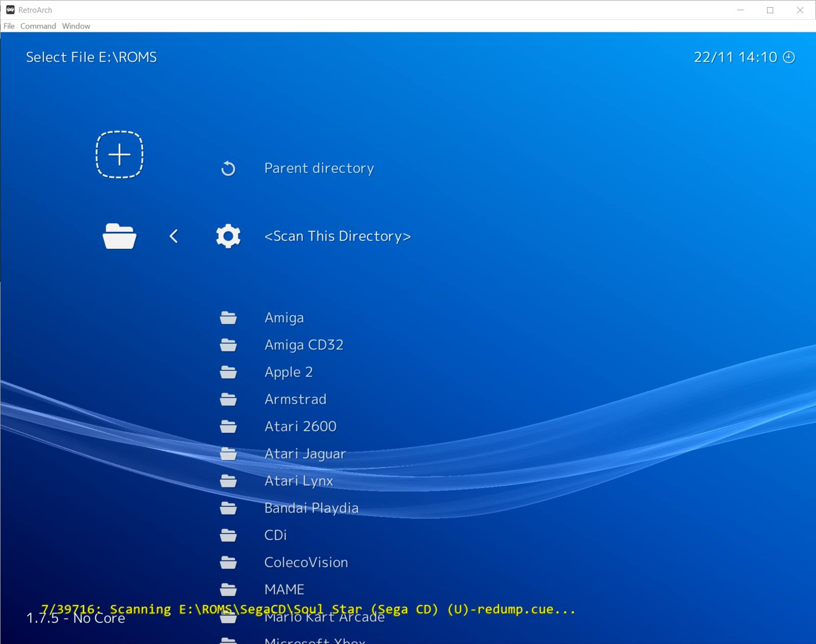Open the Apple 2 folder entry
Viewport: 816px width, 644px height.
point(289,372)
